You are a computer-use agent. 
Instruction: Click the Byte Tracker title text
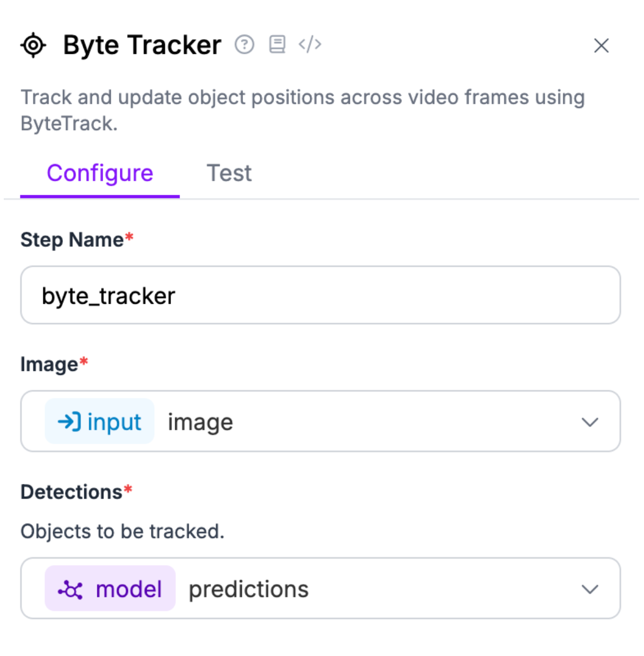pyautogui.click(x=142, y=45)
